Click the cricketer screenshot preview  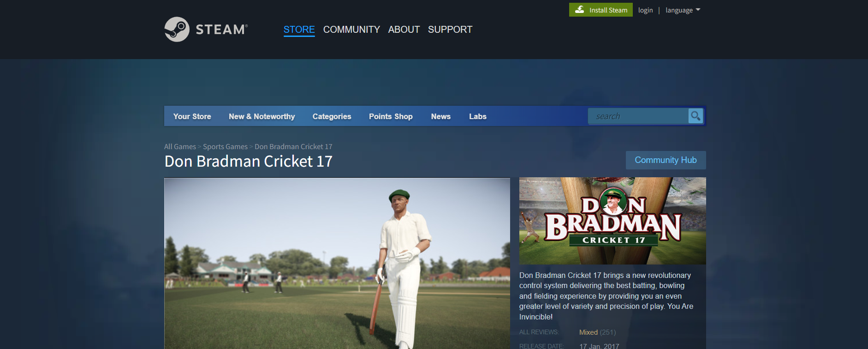(337, 263)
